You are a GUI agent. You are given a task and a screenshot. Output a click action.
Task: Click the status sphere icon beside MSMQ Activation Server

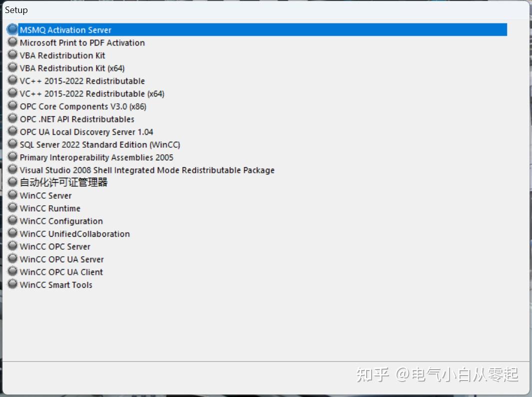click(x=12, y=29)
